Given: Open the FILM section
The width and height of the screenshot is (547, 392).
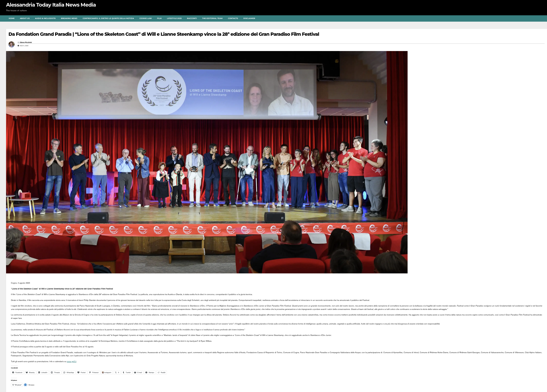Looking at the screenshot, I should [159, 18].
